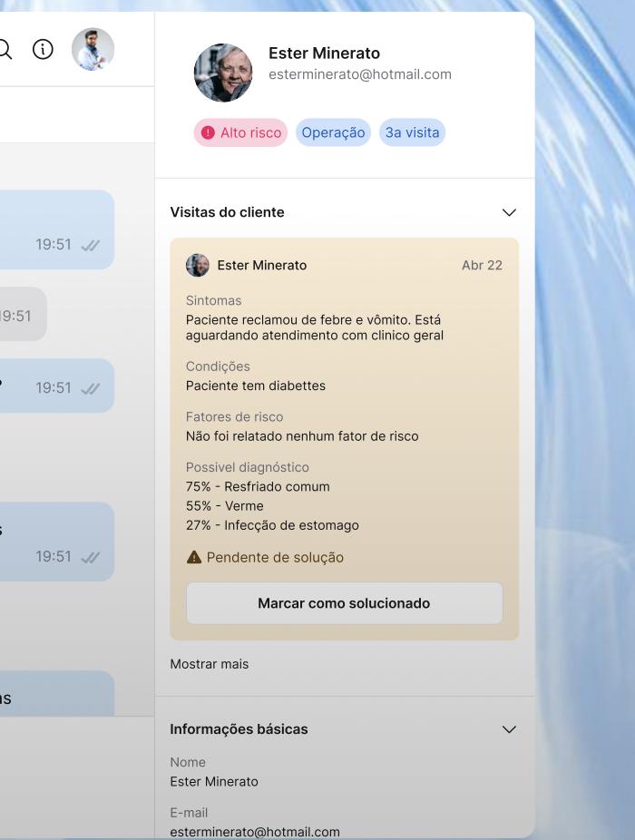This screenshot has height=840, width=635.
Task: Collapse the Visitas do cliente section chevron
Action: pos(509,212)
